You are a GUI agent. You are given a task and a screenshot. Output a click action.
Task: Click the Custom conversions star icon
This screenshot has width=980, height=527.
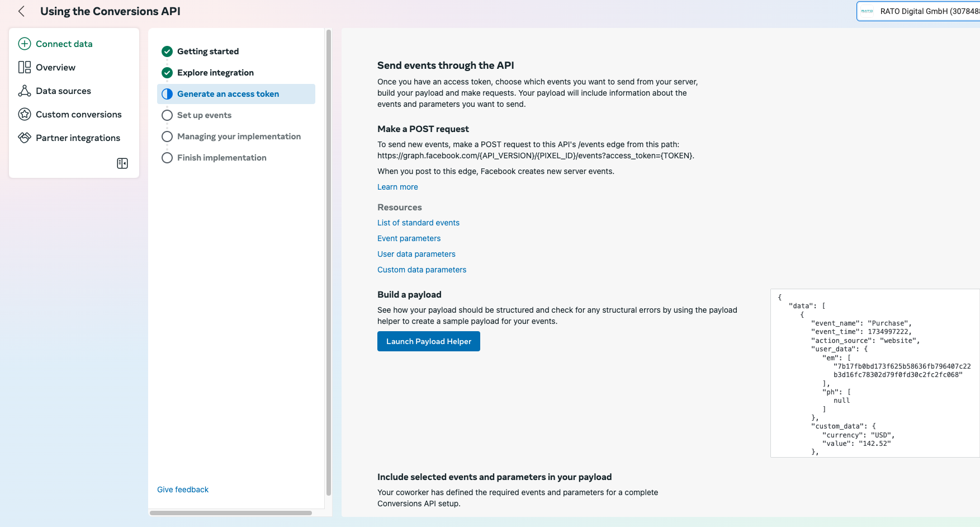point(24,114)
